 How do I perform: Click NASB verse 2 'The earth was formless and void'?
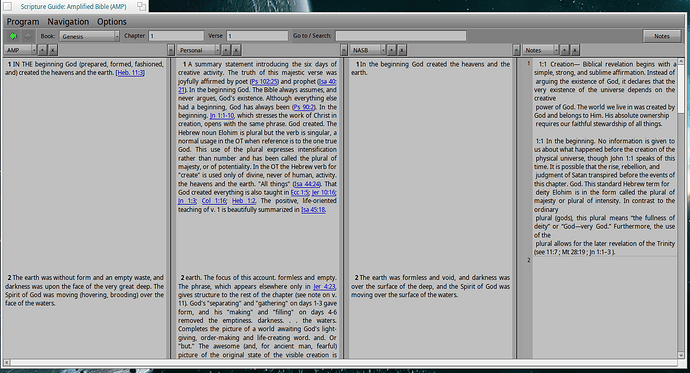pos(407,278)
